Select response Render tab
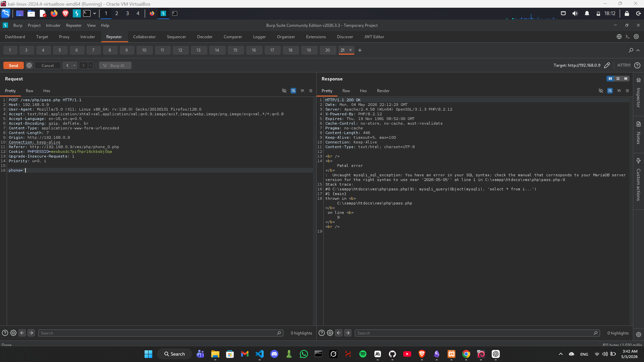Screen dimensions: 644x362 383,91
